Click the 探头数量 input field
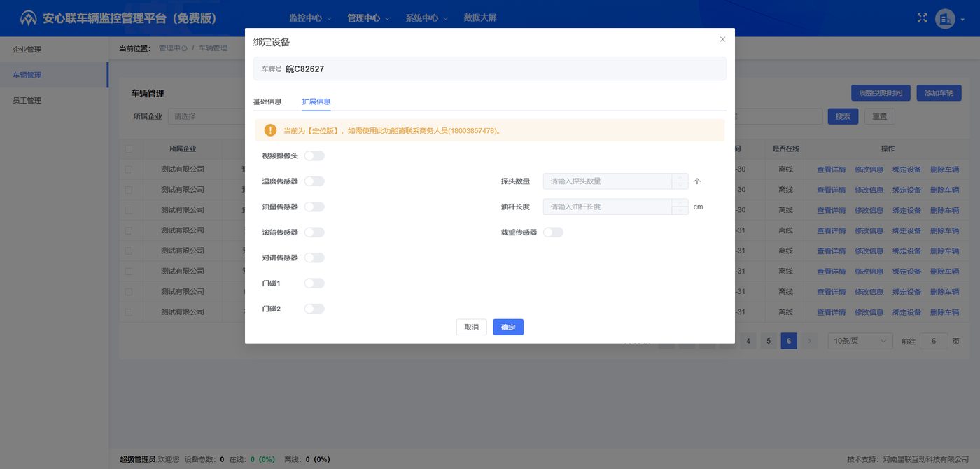The height and width of the screenshot is (469, 980). pos(607,181)
